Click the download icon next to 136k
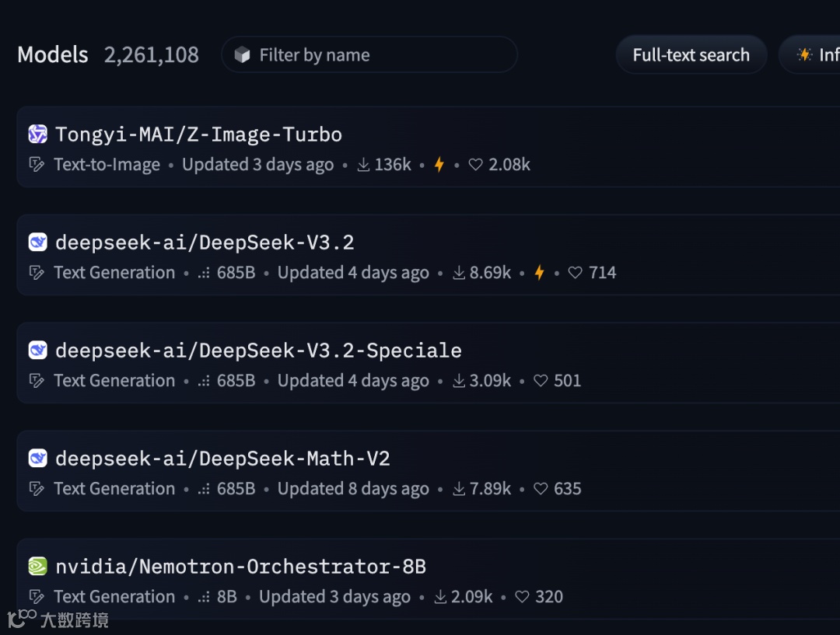 pyautogui.click(x=363, y=165)
